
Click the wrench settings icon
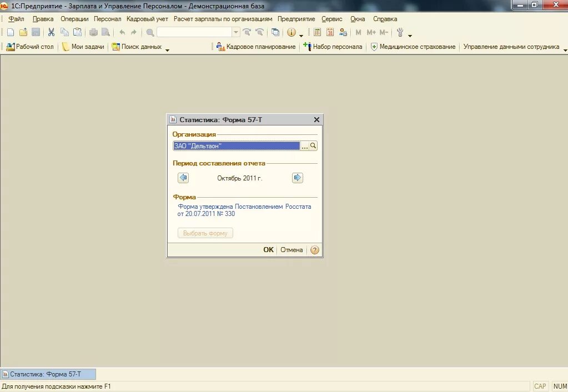[x=400, y=32]
